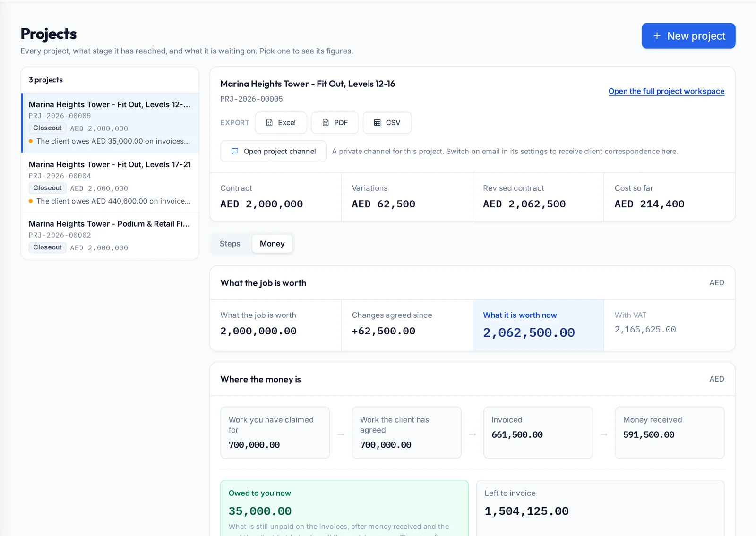Click the CSV table icon

pos(377,123)
